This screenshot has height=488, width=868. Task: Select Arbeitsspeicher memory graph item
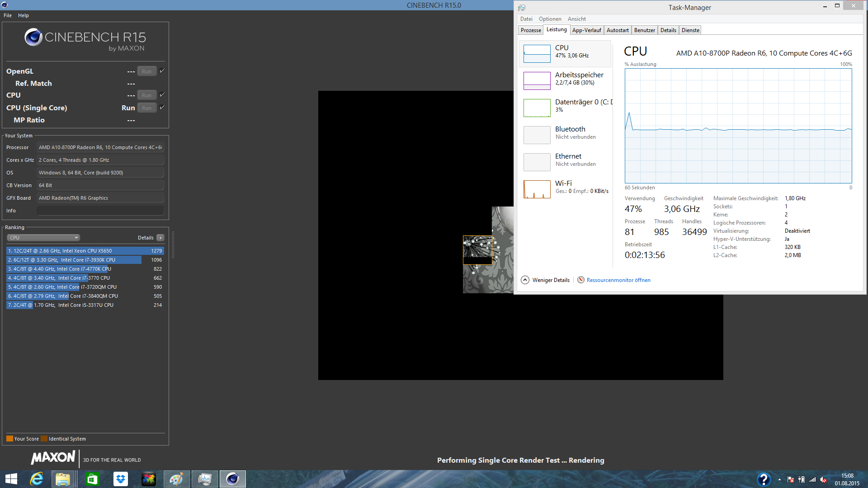pyautogui.click(x=565, y=80)
